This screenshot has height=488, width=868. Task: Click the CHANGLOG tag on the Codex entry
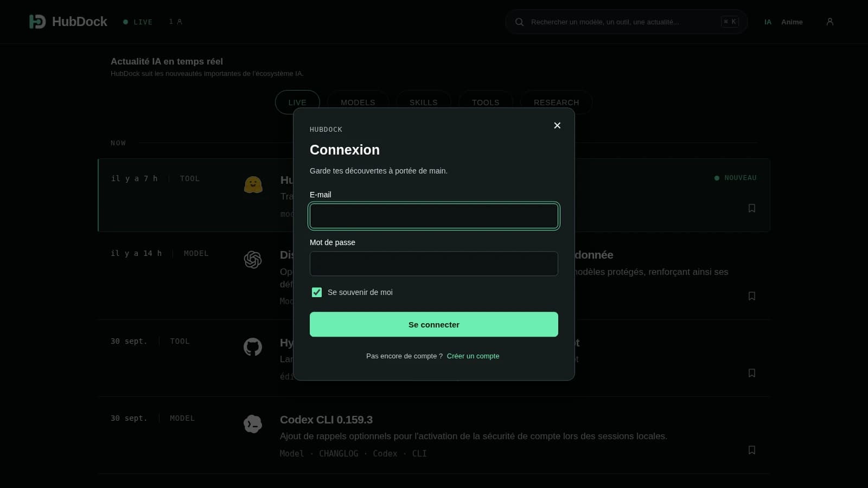[x=339, y=453]
